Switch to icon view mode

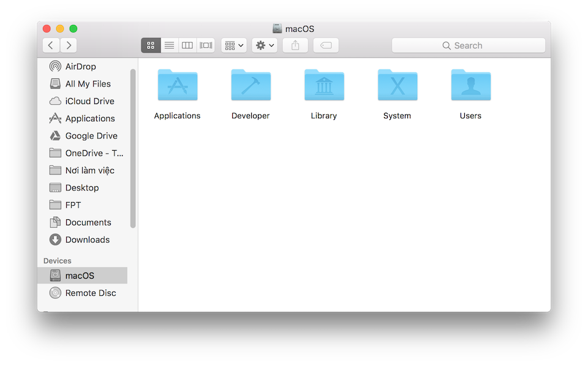[x=151, y=45]
